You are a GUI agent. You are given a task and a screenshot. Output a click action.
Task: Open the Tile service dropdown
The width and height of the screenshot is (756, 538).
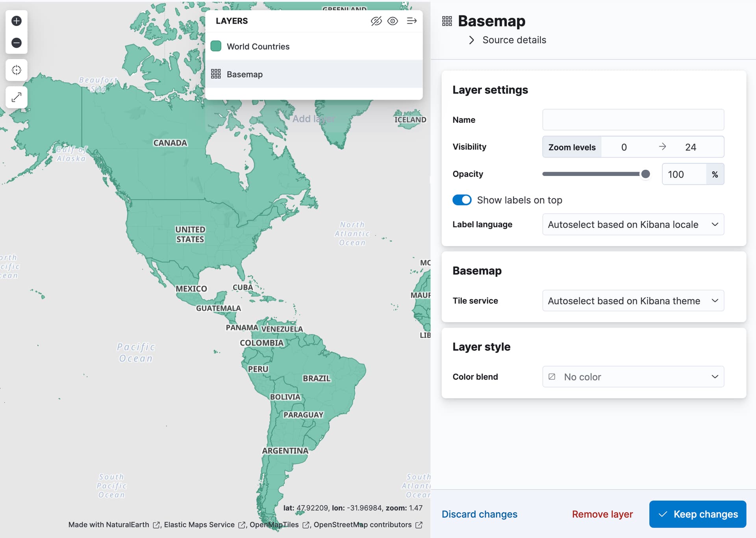(x=633, y=301)
